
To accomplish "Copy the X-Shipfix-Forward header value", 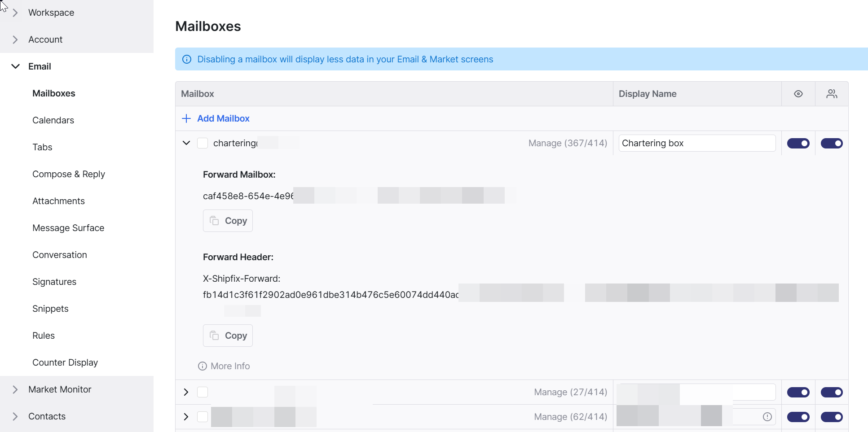I will [228, 336].
